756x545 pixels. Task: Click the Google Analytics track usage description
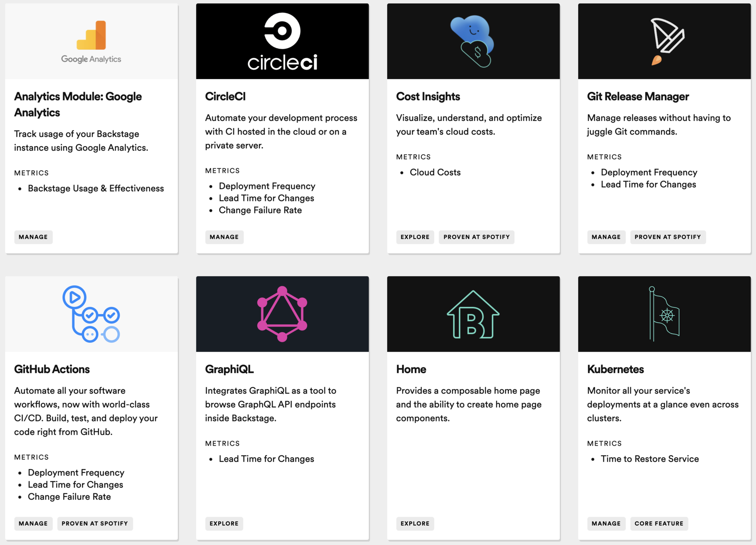click(81, 141)
